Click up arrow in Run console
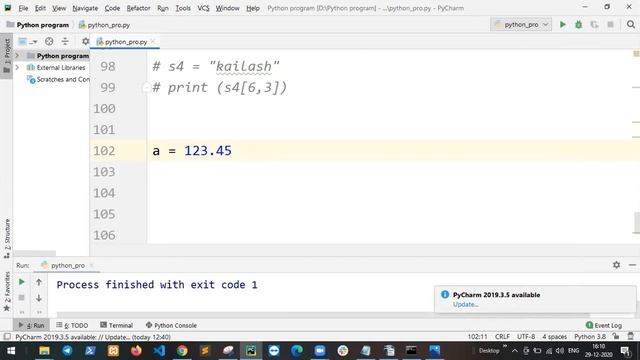 pos(39,282)
